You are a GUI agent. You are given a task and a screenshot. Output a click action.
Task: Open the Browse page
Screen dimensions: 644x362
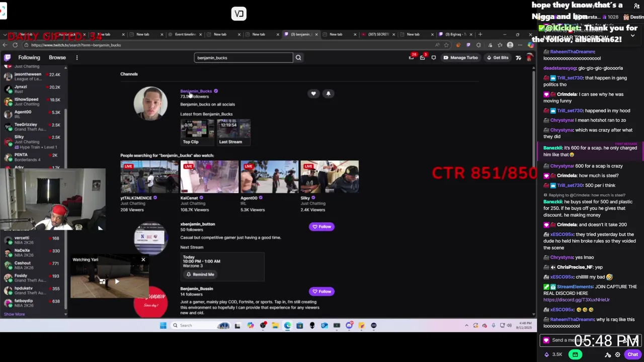click(57, 57)
